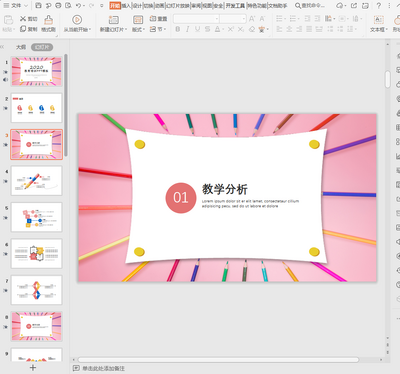400x374 pixels.
Task: Expand the 新建幻灯片 dropdown arrow
Action: click(x=126, y=30)
